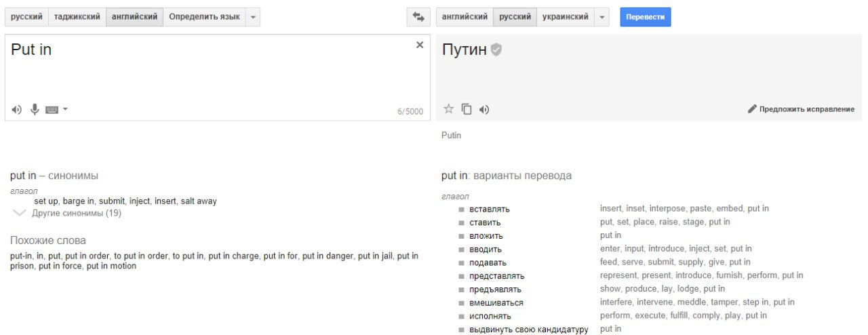
Task: Expand Другие синонимы (19)
Action: click(67, 213)
